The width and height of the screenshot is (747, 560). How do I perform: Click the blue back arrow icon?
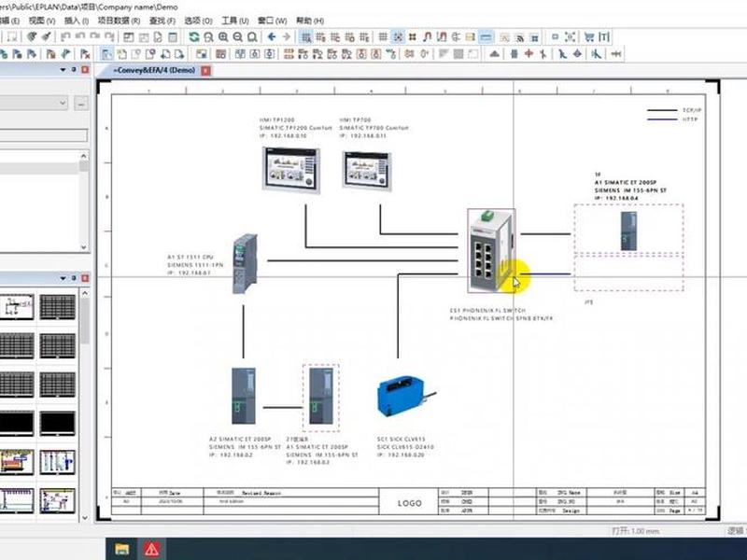point(272,36)
